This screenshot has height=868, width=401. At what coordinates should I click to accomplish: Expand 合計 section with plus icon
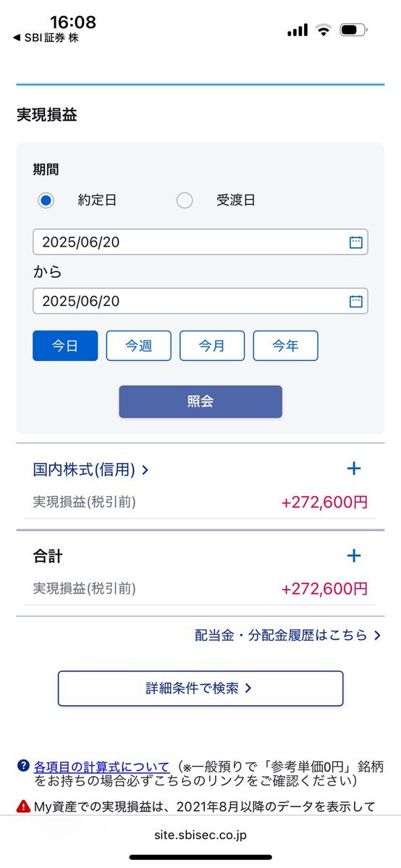pos(354,556)
